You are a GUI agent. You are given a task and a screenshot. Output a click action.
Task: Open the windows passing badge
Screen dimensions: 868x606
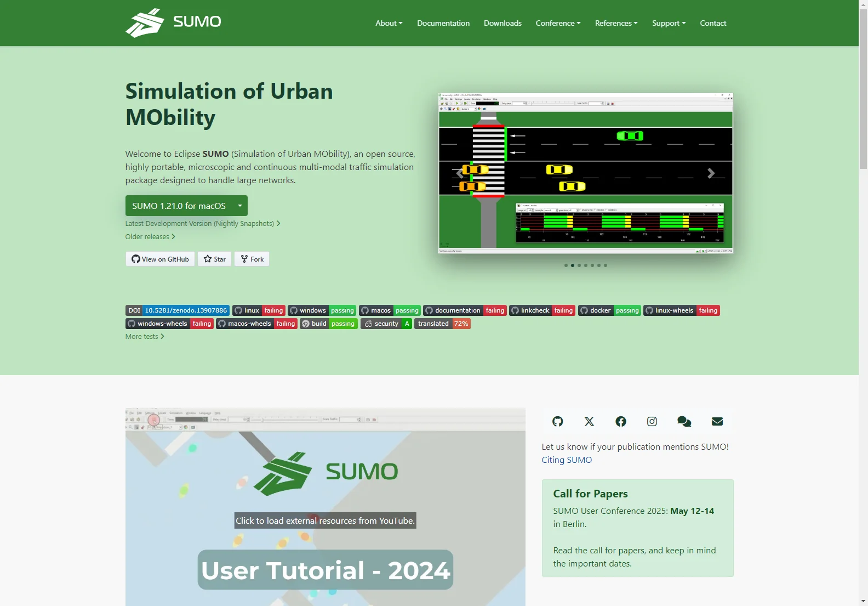[322, 310]
